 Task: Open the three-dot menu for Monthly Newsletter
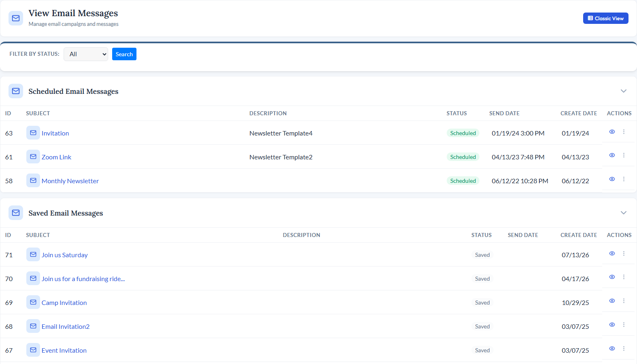[x=624, y=179]
